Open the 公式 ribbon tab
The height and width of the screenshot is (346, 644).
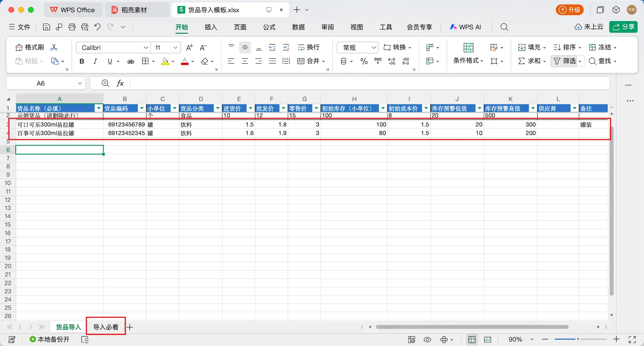269,27
